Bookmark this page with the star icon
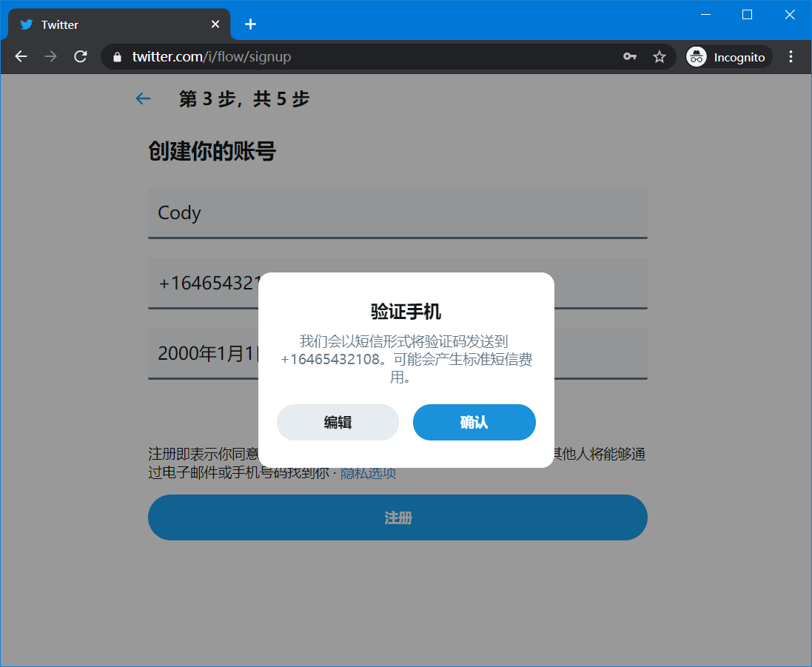Viewport: 812px width, 667px height. 660,56
